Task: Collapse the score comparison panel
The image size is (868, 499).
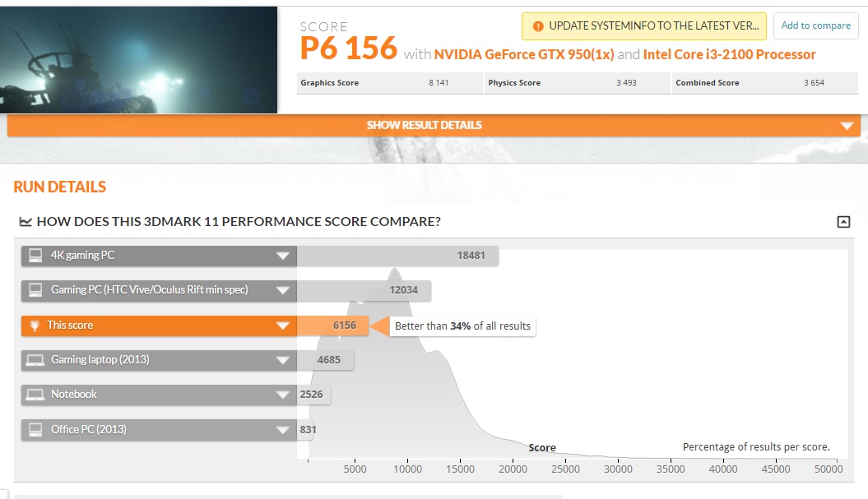Action: [x=843, y=222]
